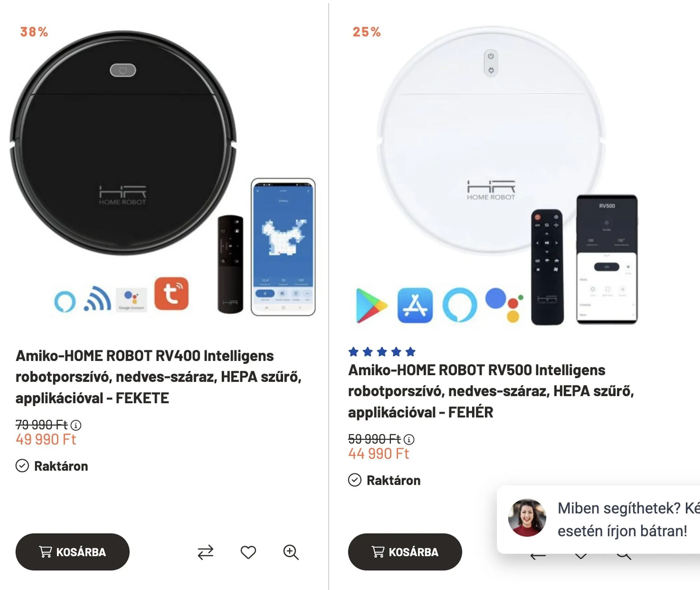Add RV400 vacuum to wishlist heart
The height and width of the screenshot is (590, 700).
[248, 552]
